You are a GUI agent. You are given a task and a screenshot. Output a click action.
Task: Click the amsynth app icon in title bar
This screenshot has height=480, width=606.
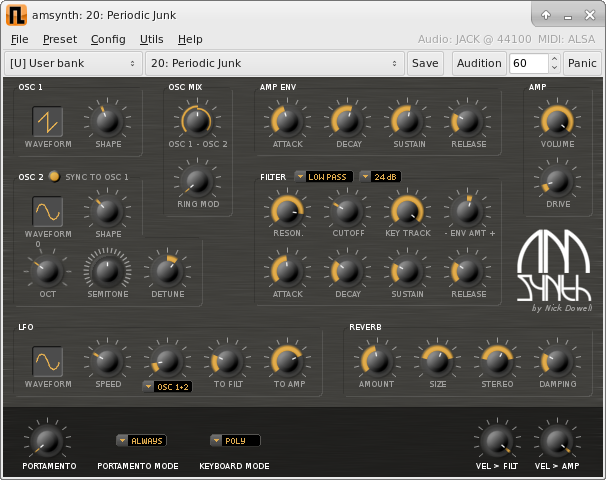click(x=17, y=15)
